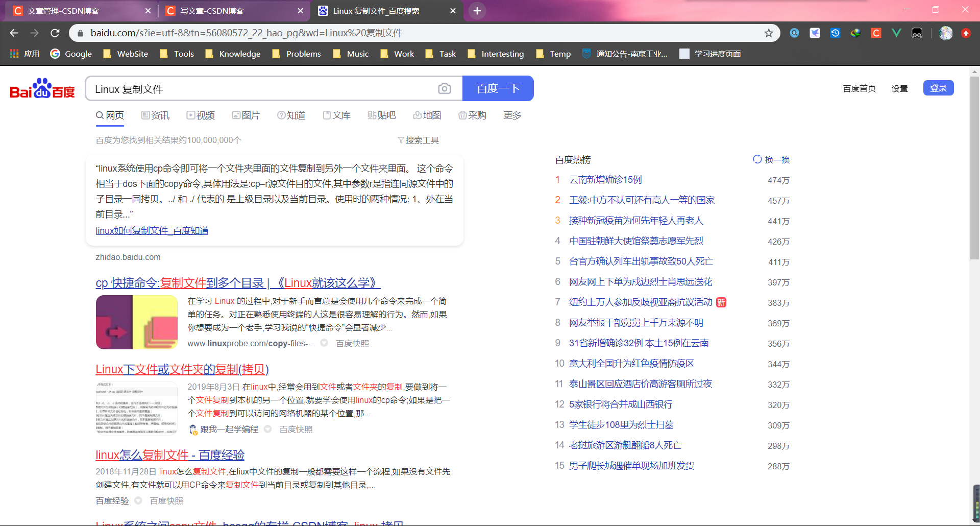
Task: Click the blue bird extension icon
Action: pos(815,33)
